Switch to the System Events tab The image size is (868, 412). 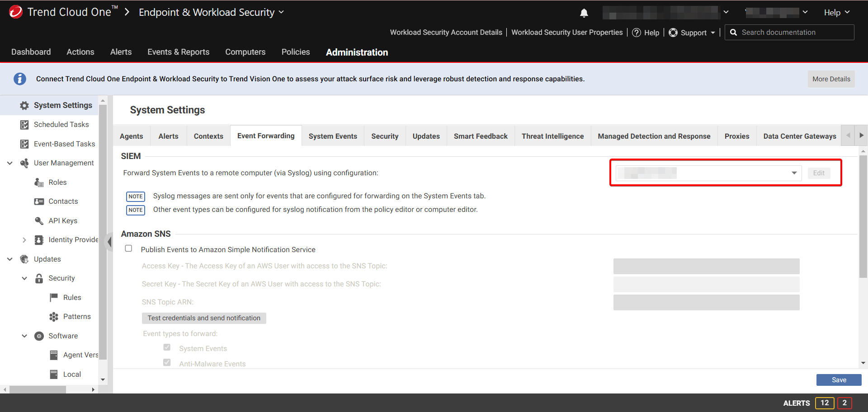click(x=333, y=136)
